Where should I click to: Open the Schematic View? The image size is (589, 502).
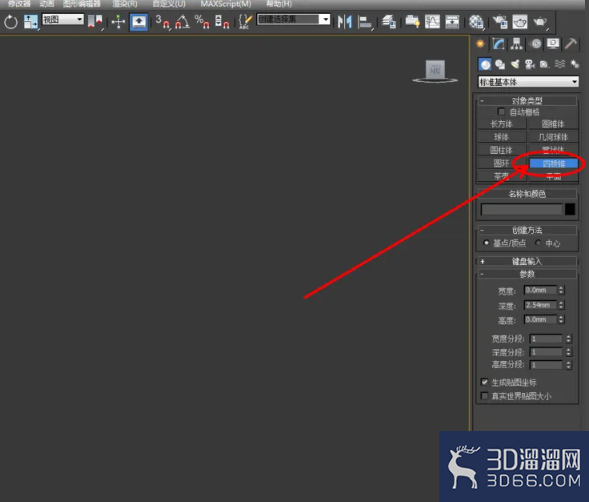[x=452, y=22]
